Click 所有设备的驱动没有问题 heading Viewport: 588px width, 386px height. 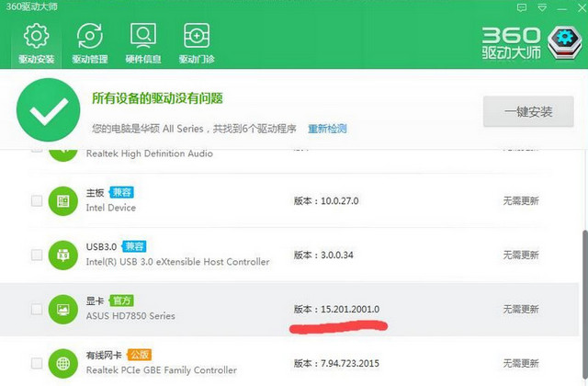click(157, 98)
